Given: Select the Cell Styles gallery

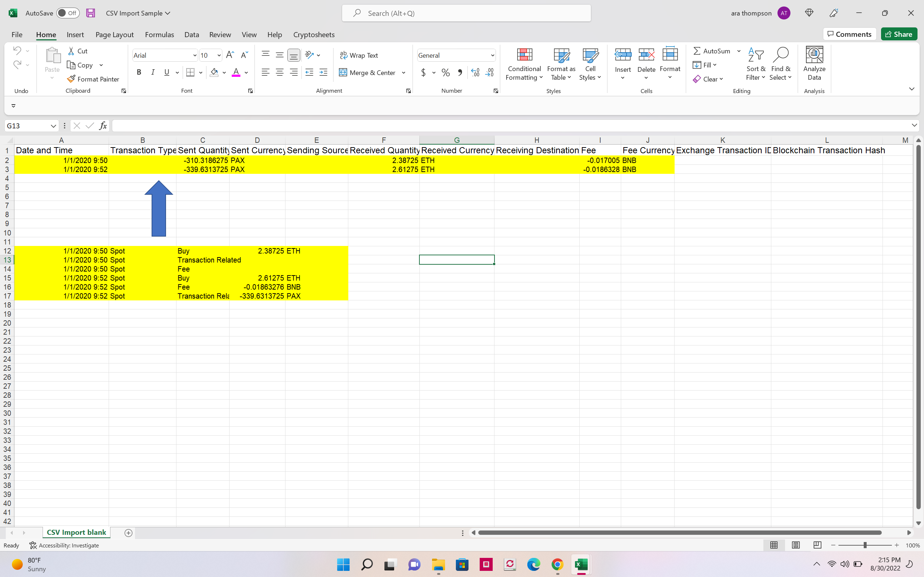Looking at the screenshot, I should click(x=589, y=64).
